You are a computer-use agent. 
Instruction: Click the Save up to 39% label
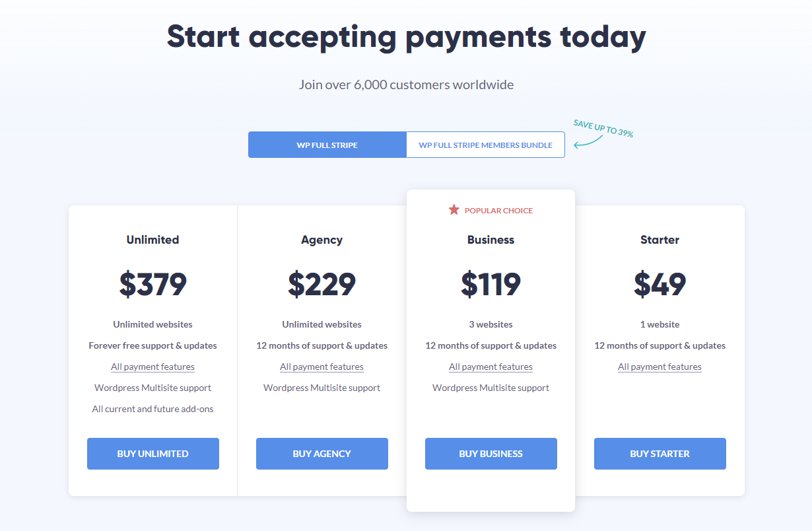[x=603, y=128]
